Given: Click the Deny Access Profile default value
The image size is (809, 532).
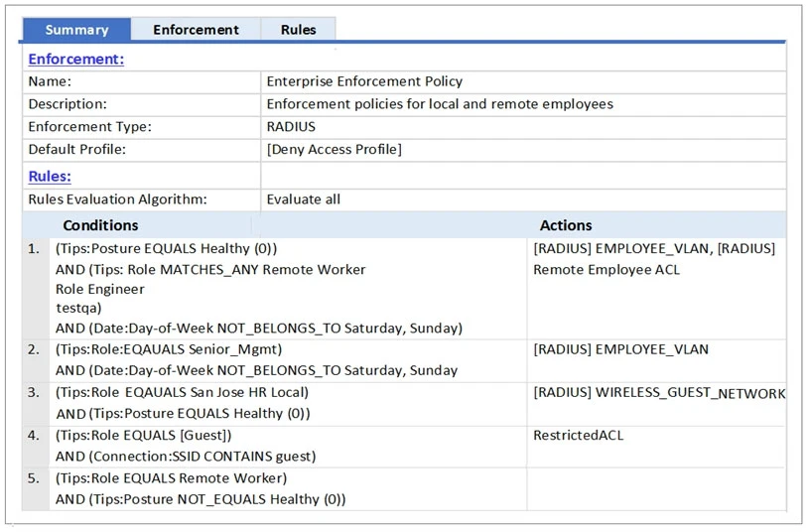Looking at the screenshot, I should tap(334, 150).
